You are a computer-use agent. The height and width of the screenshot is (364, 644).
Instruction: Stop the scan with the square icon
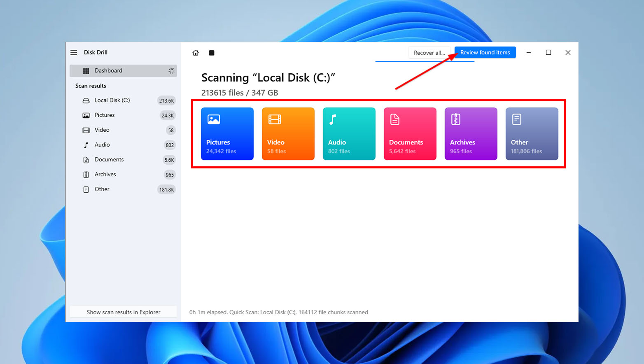point(212,53)
